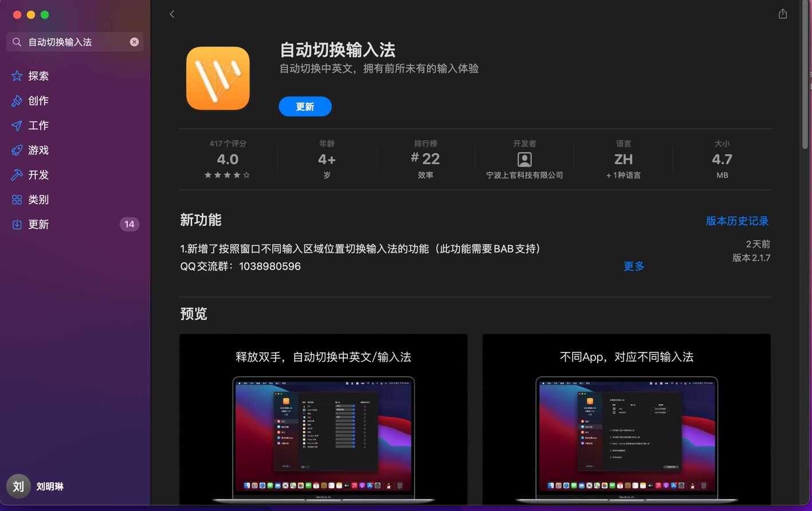
Task: Open the share icon menu
Action: coord(783,14)
